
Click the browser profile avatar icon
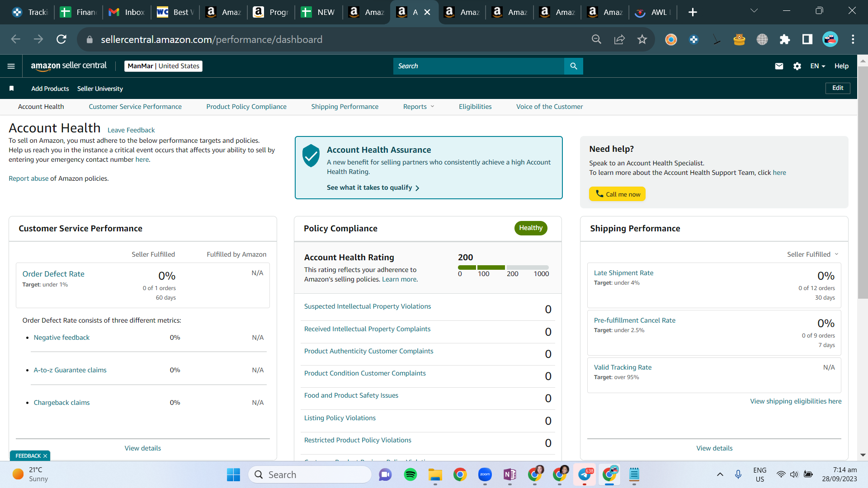(830, 39)
